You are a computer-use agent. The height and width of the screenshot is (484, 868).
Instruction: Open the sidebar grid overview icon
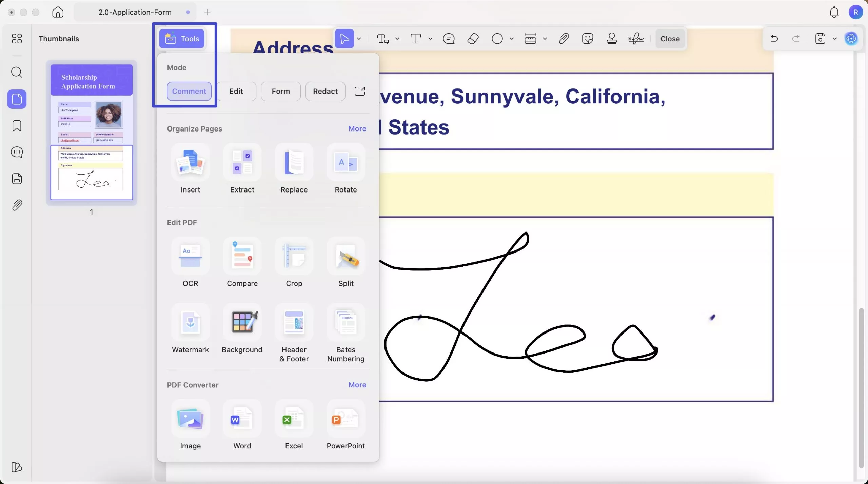pyautogui.click(x=17, y=39)
